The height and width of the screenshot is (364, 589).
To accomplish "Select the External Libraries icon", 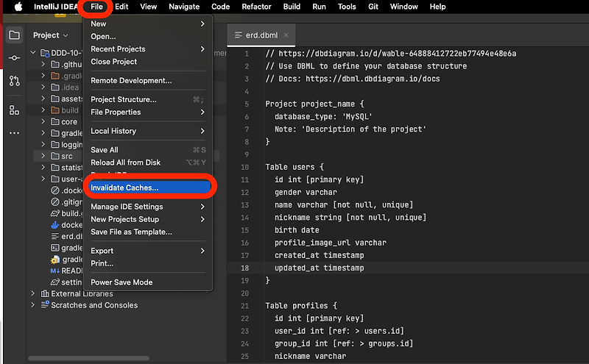I will click(x=45, y=293).
